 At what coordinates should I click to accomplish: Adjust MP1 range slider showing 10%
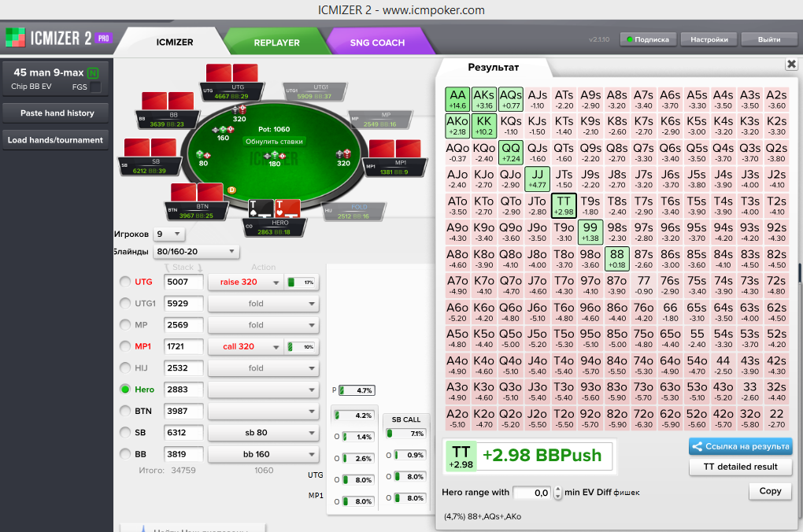click(302, 346)
